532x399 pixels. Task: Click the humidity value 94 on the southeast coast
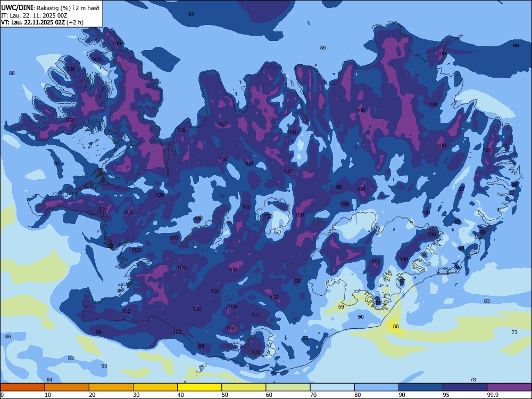click(x=457, y=268)
